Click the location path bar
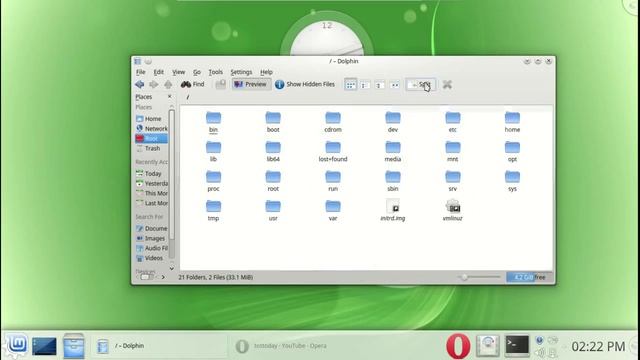The width and height of the screenshot is (640, 360). coord(366,97)
